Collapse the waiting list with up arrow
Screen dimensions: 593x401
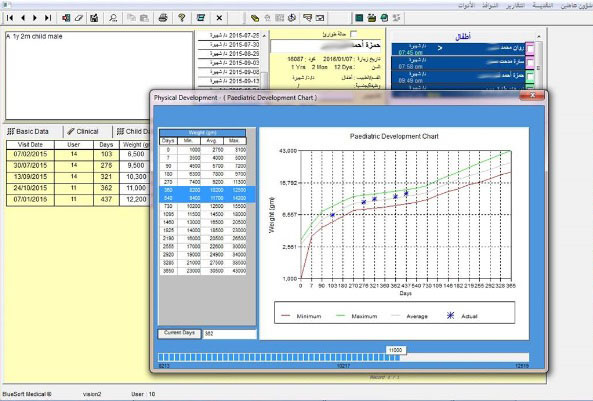tap(539, 36)
